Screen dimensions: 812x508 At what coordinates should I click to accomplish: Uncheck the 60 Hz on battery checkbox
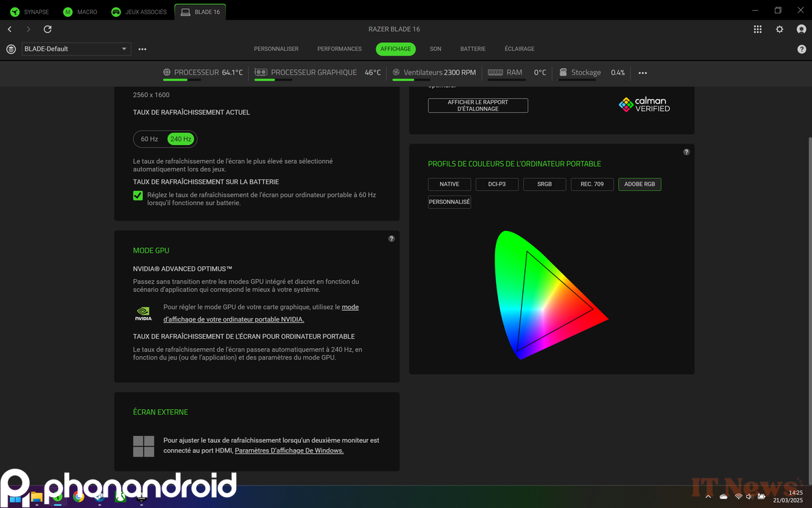tap(138, 195)
